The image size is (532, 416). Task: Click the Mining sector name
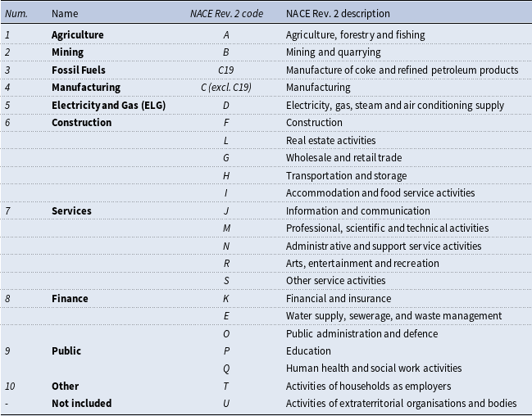[x=67, y=52]
